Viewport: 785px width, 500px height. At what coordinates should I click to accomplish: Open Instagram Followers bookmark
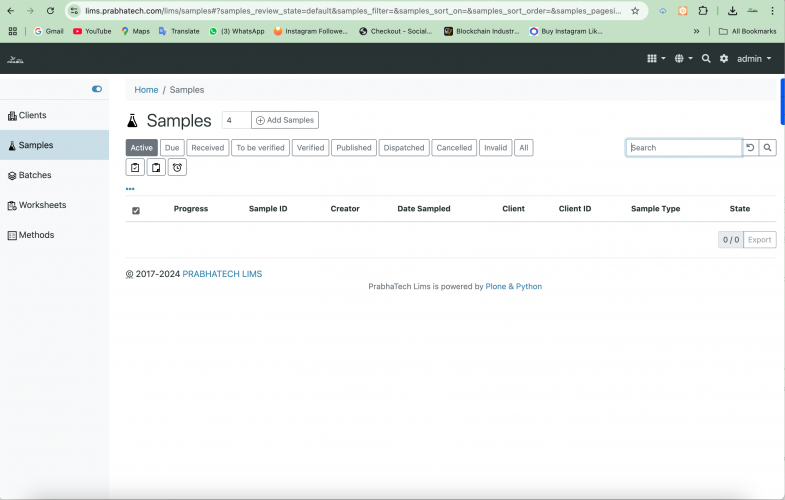(311, 31)
